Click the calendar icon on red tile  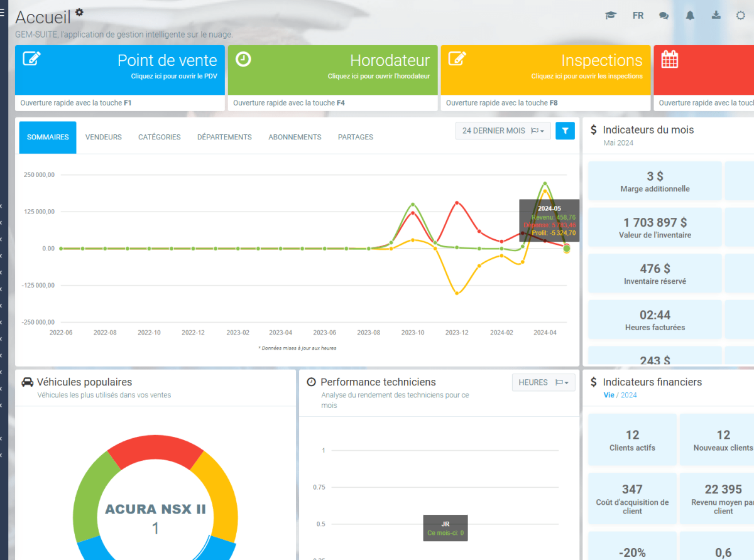670,59
